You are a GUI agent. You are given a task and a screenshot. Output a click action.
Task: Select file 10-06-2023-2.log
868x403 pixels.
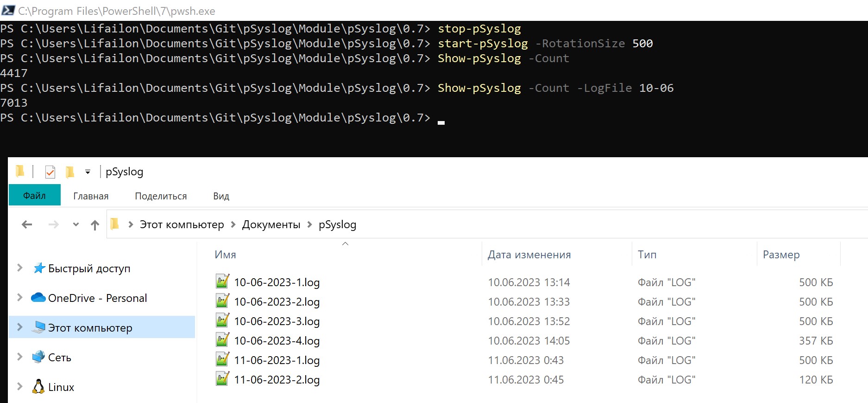coord(277,302)
